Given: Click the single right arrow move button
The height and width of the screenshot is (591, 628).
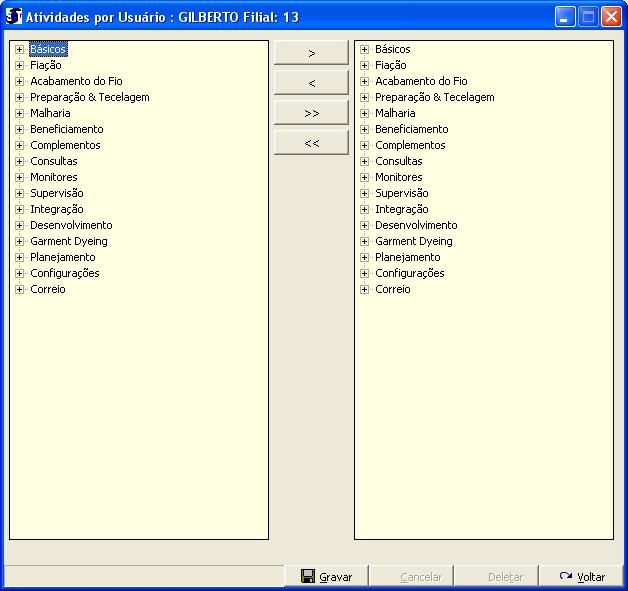Looking at the screenshot, I should (311, 53).
